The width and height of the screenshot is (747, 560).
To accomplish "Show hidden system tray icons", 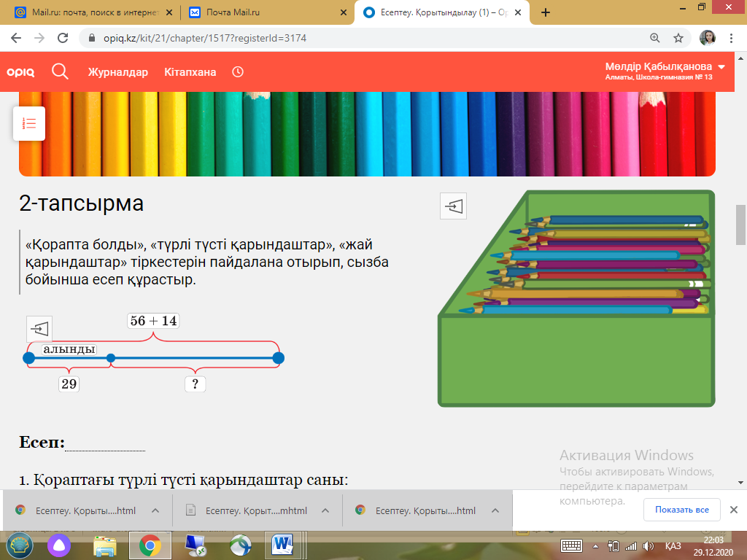I will (595, 546).
